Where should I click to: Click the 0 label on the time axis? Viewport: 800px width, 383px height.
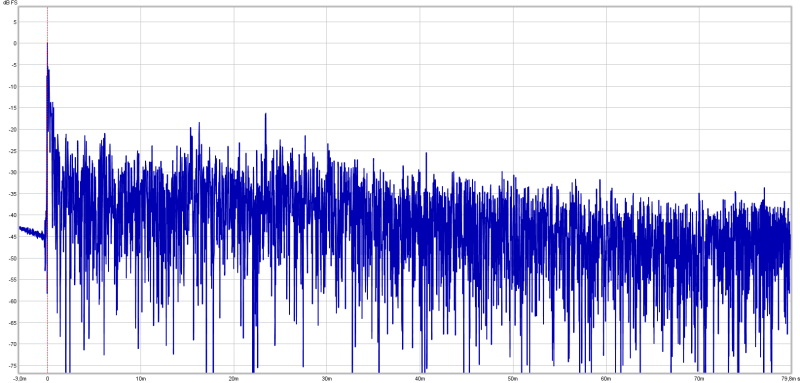47,379
